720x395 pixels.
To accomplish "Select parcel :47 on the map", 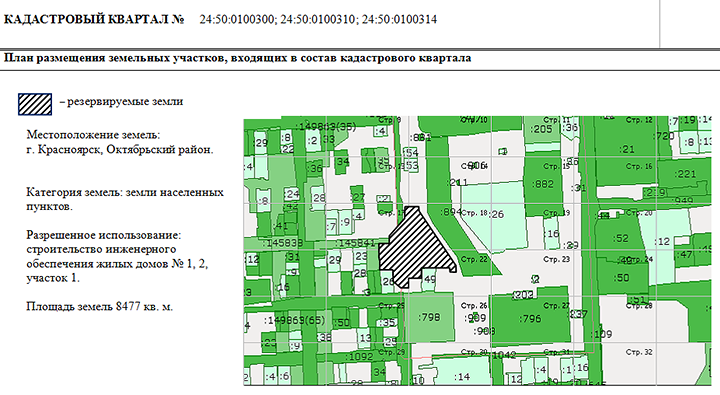I will (x=684, y=254).
